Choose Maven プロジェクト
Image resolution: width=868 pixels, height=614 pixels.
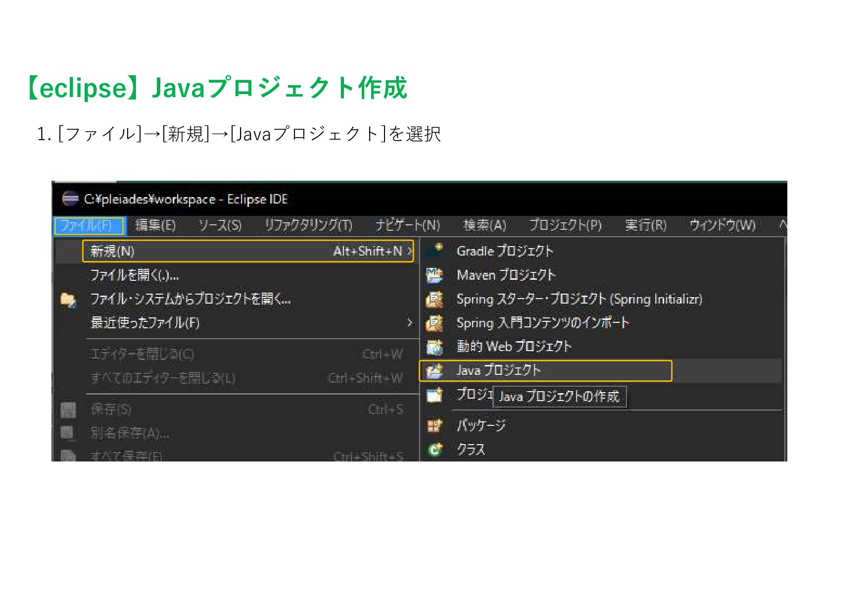(506, 275)
